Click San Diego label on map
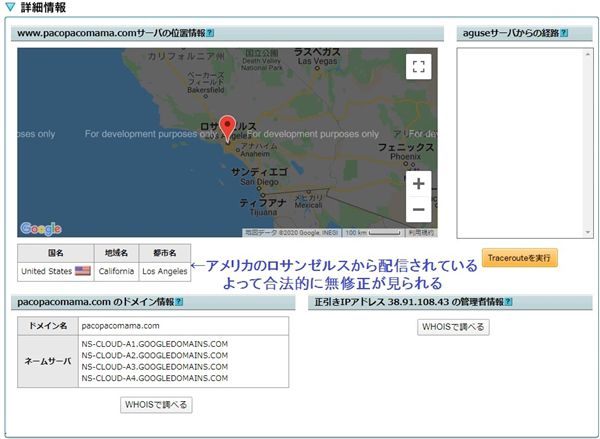Viewport: 600px width, 439px height. (x=259, y=182)
